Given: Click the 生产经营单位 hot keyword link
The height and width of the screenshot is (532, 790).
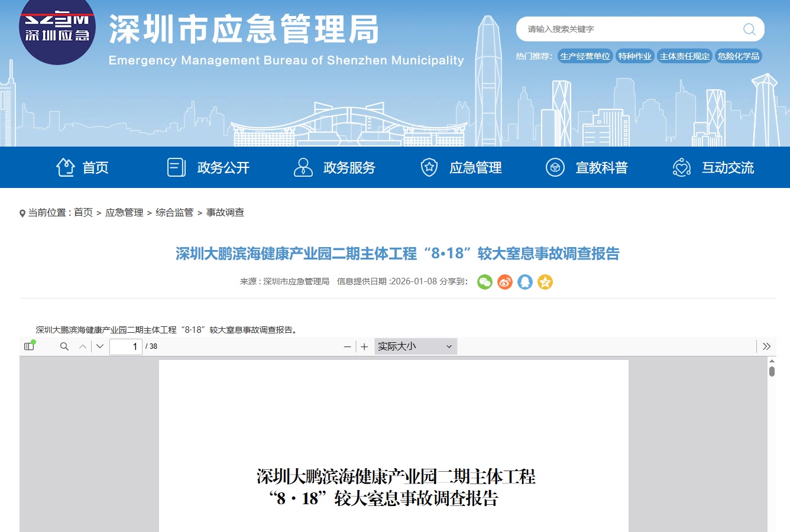Looking at the screenshot, I should (585, 56).
